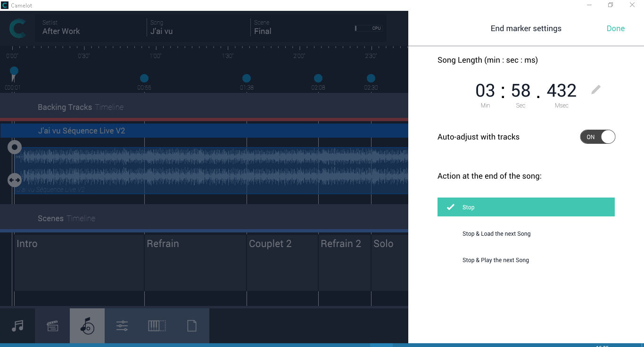The image size is (644, 347).
Task: Open the mixer sliders icon
Action: pos(122,326)
